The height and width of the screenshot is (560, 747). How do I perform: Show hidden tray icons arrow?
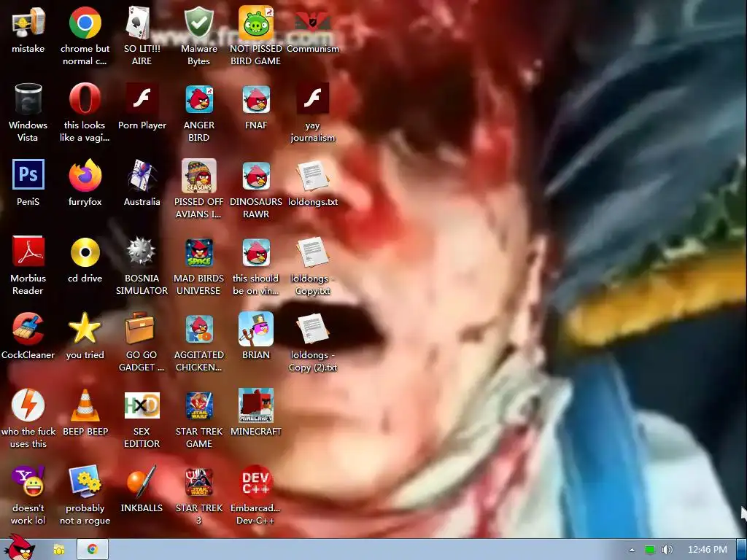tap(632, 550)
